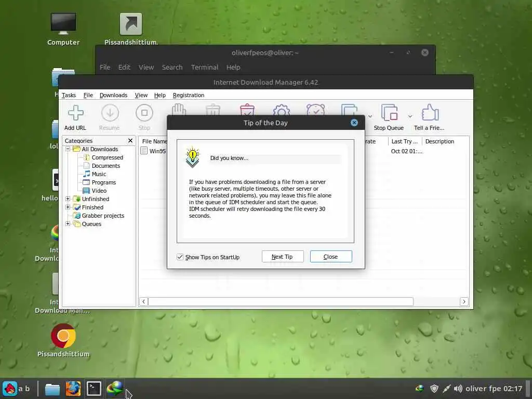
Task: Click the volume speaker tray icon
Action: coord(458,389)
